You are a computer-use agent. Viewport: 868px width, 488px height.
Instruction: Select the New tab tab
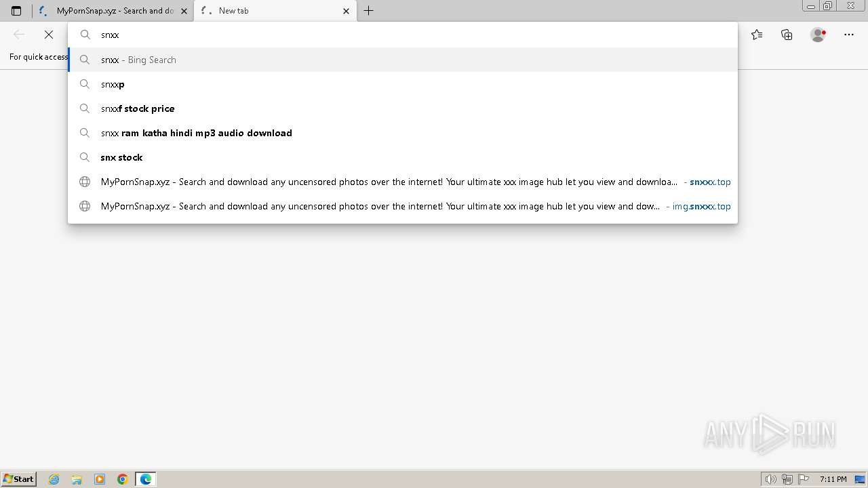pos(275,11)
